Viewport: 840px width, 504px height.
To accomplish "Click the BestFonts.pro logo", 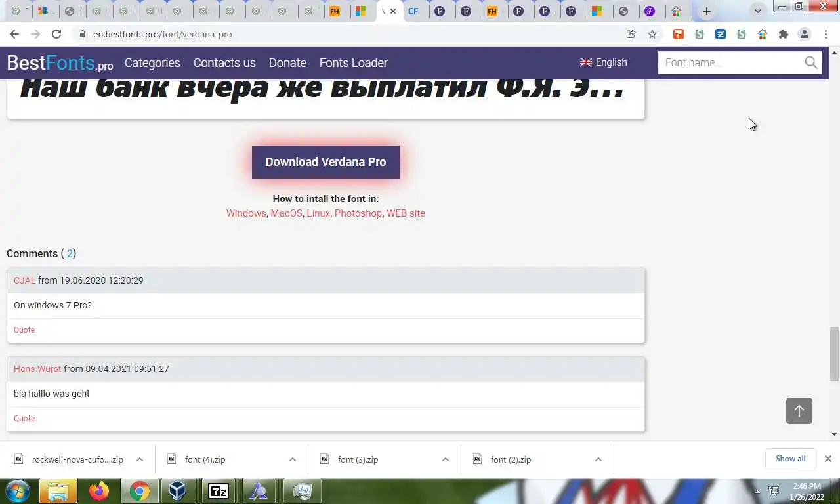I will click(x=60, y=63).
